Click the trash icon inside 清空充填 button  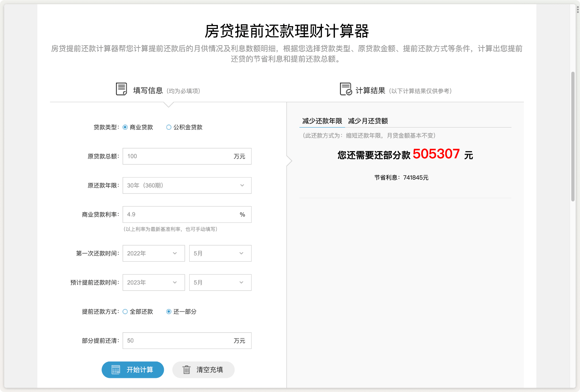click(x=186, y=370)
